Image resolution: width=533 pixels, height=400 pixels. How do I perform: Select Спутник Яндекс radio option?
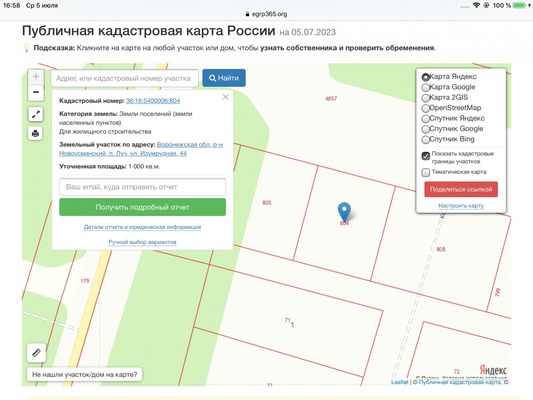(x=425, y=119)
